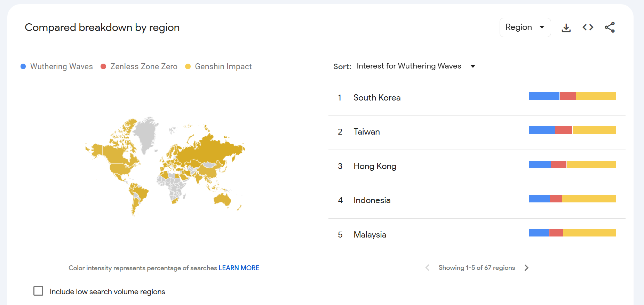Select Taiwan in the region list

click(x=366, y=132)
